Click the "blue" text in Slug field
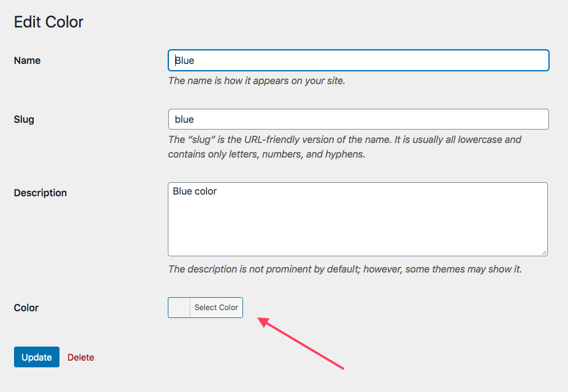The image size is (568, 392). click(184, 119)
